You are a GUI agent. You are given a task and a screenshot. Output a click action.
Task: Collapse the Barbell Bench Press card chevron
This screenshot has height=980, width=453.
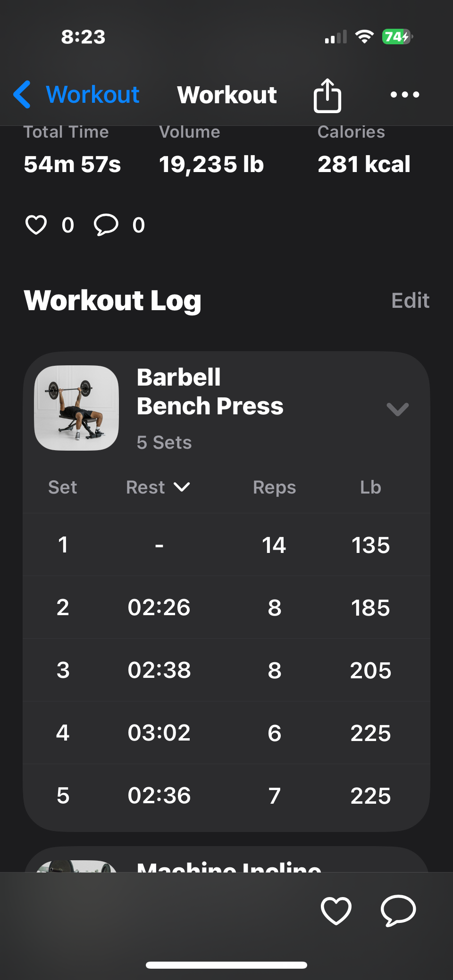point(397,409)
